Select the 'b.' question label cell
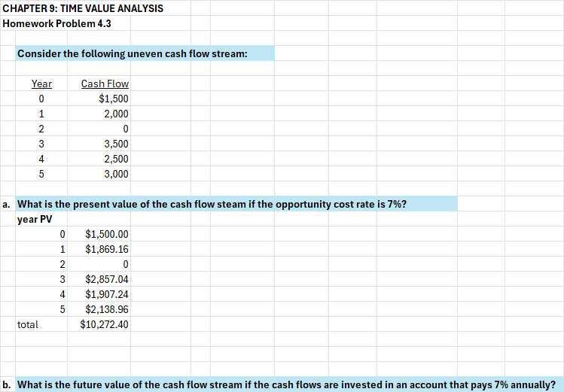The width and height of the screenshot is (564, 392). [x=7, y=384]
